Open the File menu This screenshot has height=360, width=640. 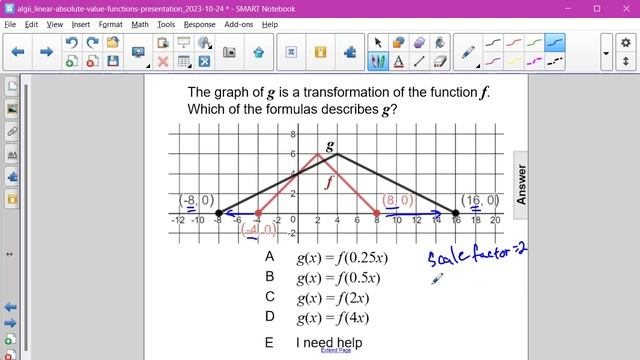[10, 24]
